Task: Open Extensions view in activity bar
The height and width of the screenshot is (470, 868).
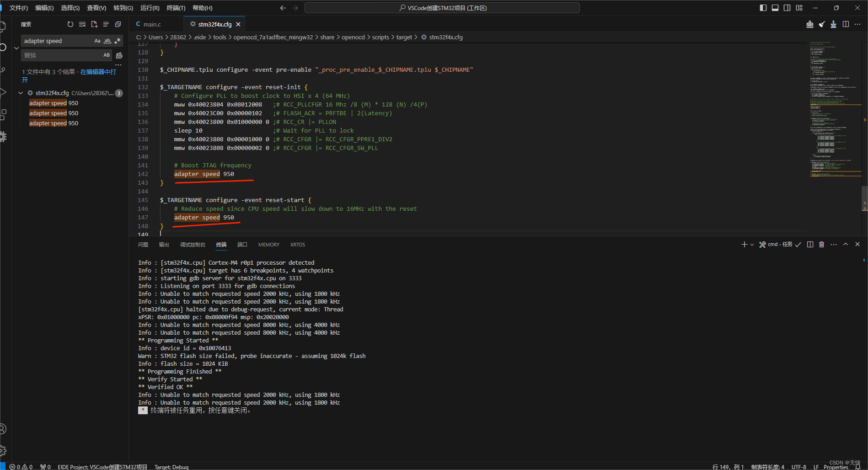Action: (3, 114)
